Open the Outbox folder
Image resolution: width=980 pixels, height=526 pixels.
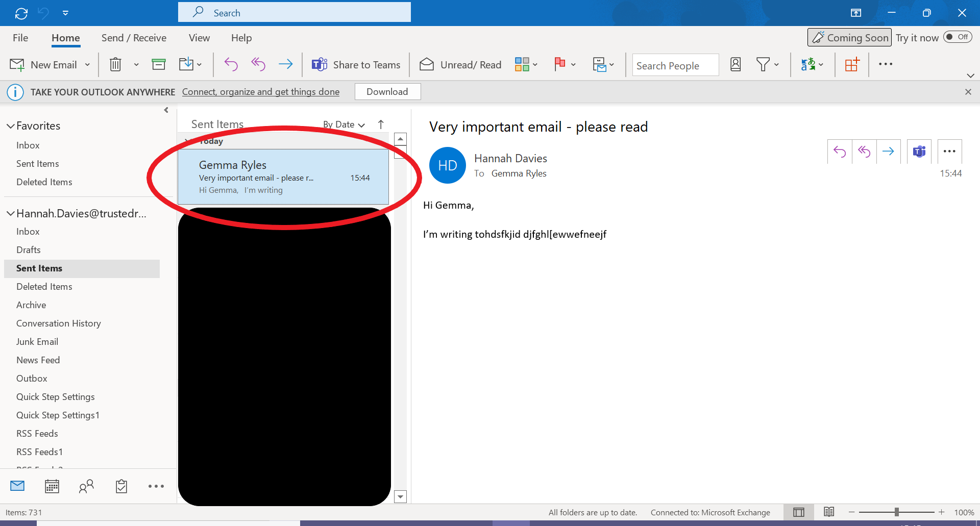click(x=32, y=379)
